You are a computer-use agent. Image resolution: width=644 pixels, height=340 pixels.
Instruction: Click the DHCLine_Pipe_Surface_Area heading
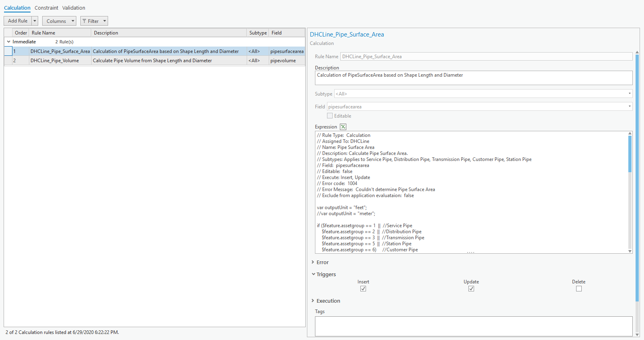tap(347, 35)
